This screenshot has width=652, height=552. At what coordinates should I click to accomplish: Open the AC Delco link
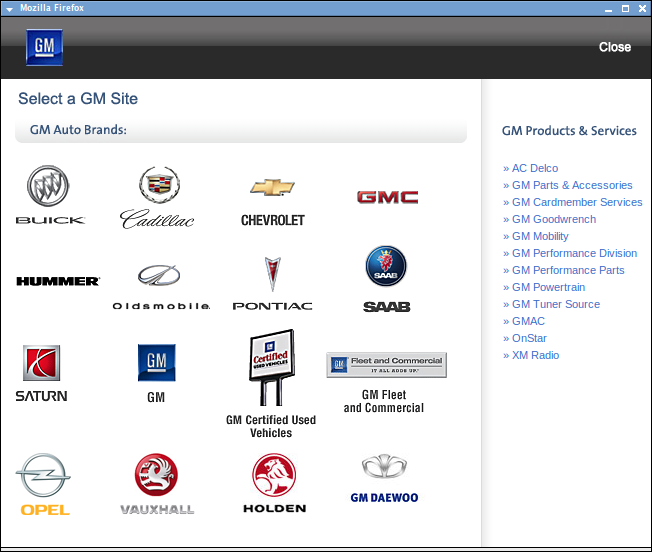pos(534,168)
